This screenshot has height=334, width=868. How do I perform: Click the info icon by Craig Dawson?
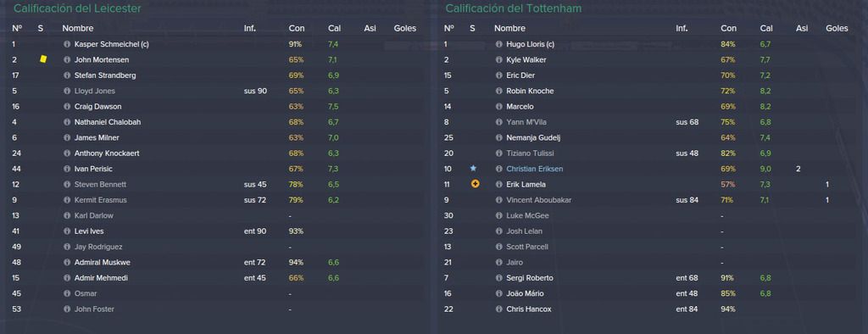pyautogui.click(x=67, y=106)
